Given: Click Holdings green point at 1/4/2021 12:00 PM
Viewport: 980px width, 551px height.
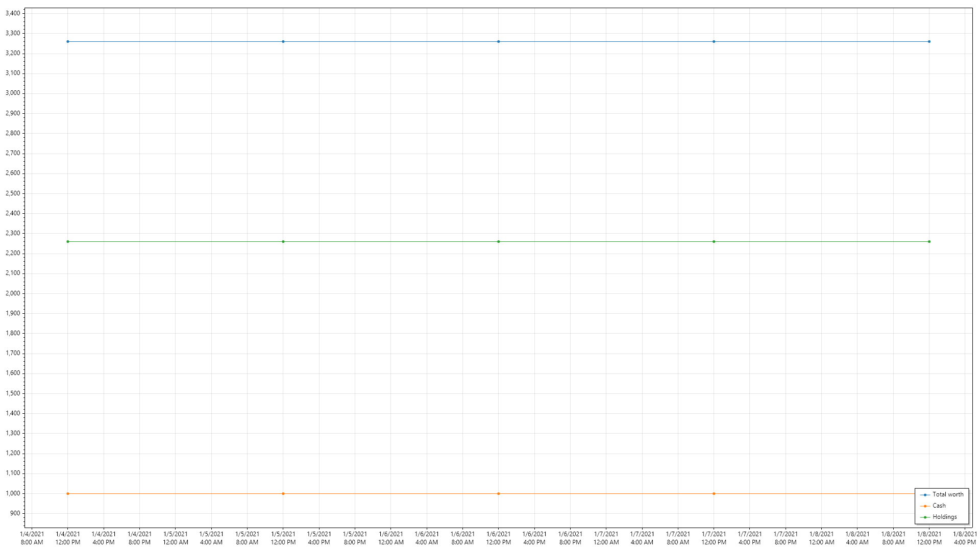Looking at the screenshot, I should pyautogui.click(x=68, y=241).
